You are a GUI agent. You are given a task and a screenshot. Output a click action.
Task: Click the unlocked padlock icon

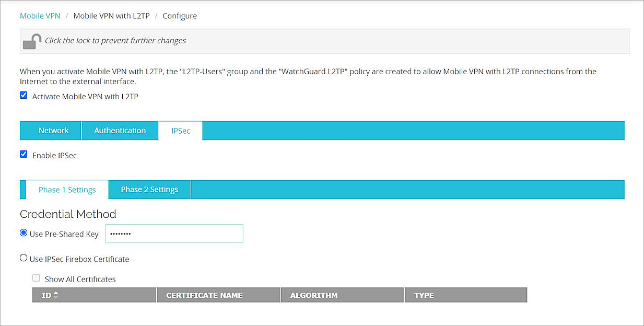coord(30,40)
